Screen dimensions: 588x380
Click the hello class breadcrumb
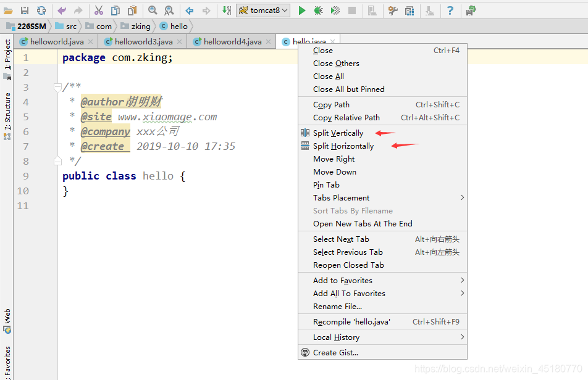[174, 26]
